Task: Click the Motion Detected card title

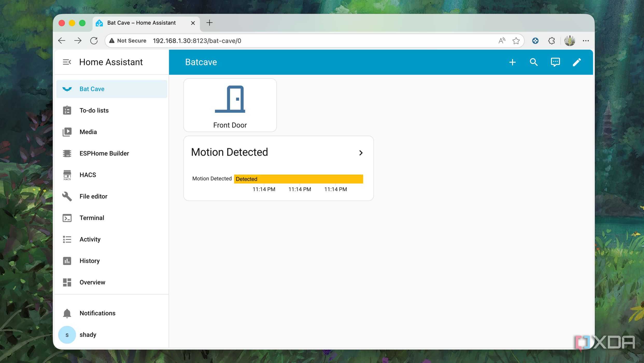Action: 229,152
